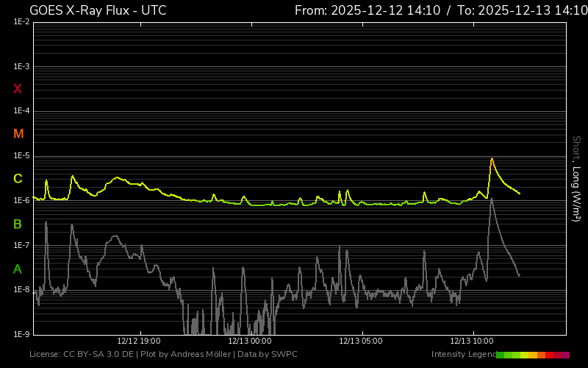Click the GOES X-Ray Flux title

(x=98, y=10)
